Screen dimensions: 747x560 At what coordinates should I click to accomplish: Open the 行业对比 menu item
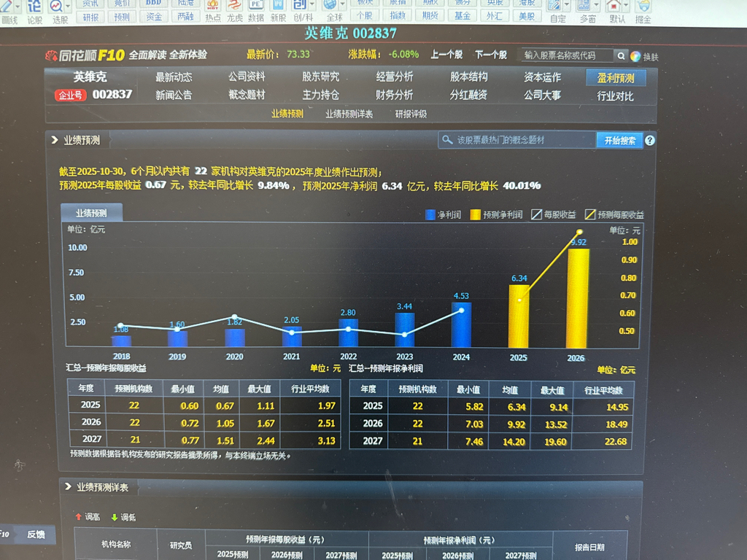point(616,96)
